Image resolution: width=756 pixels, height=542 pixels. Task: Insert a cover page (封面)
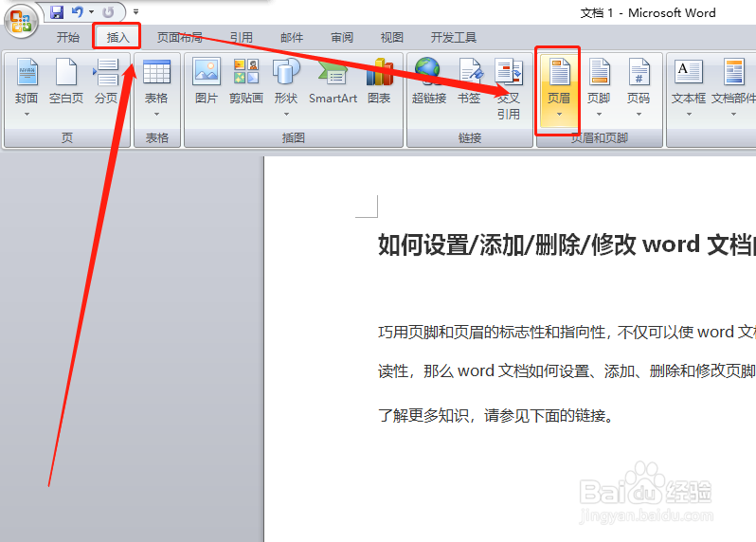point(27,81)
